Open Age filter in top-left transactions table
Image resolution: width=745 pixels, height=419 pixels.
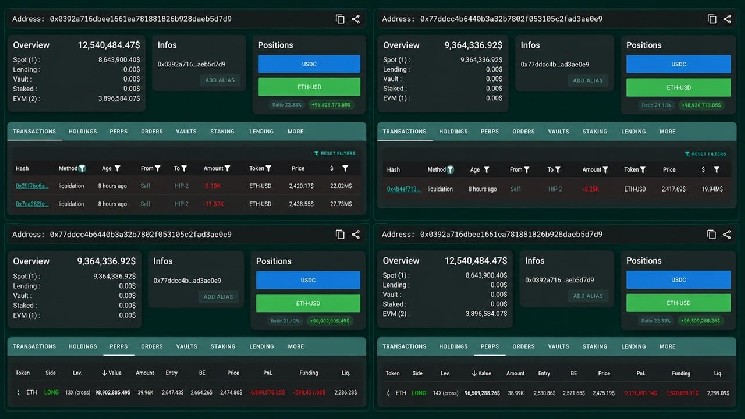coord(117,169)
